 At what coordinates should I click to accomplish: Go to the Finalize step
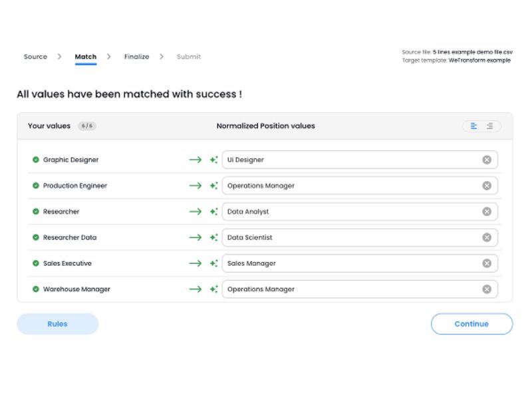point(136,57)
